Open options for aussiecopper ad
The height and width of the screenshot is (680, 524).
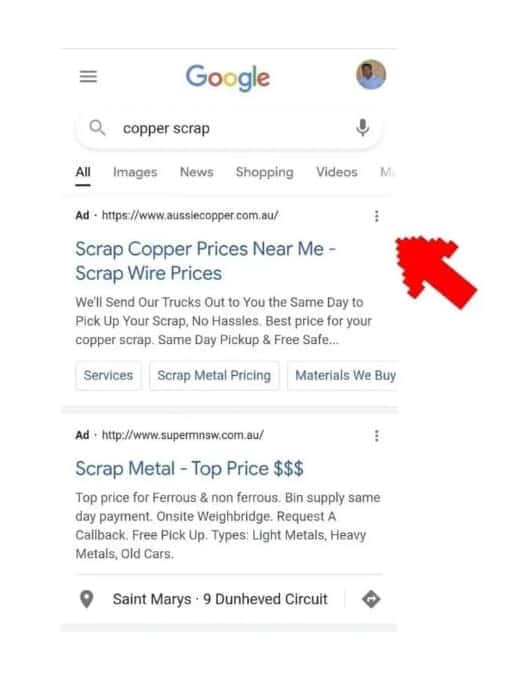point(377,216)
